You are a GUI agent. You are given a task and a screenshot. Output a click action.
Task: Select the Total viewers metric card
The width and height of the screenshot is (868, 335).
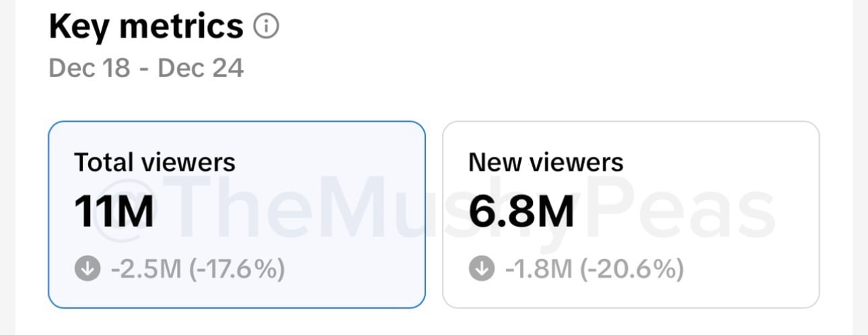[237, 215]
